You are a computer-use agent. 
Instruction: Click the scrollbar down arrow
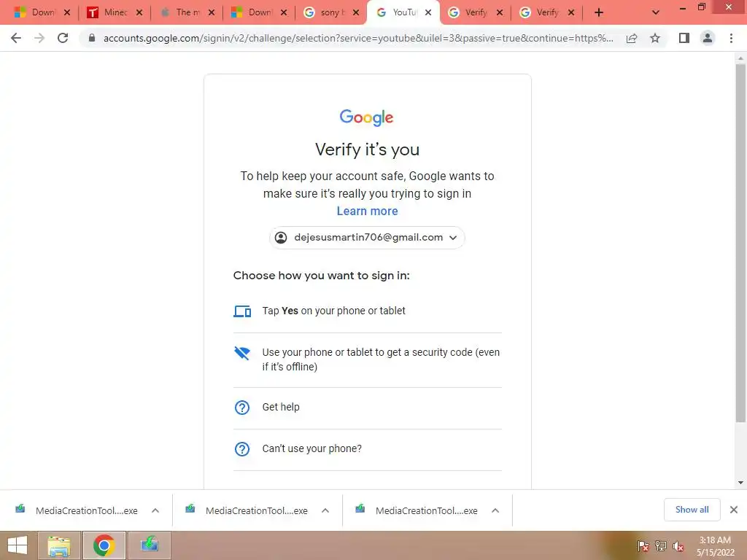point(740,483)
